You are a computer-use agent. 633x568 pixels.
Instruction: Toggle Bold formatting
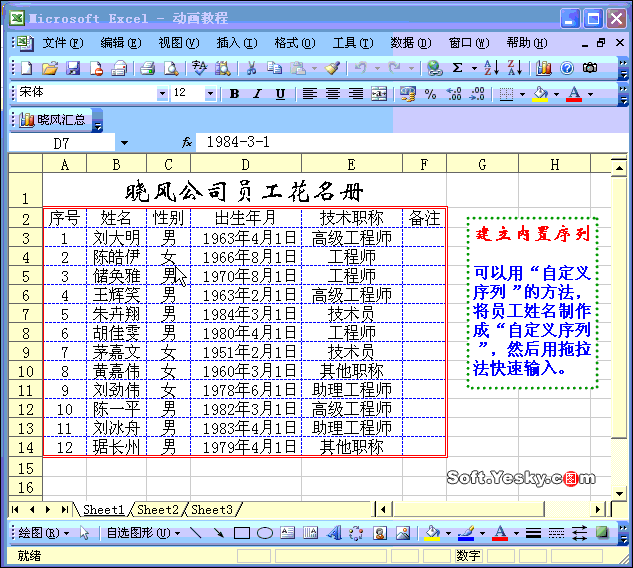pyautogui.click(x=234, y=94)
